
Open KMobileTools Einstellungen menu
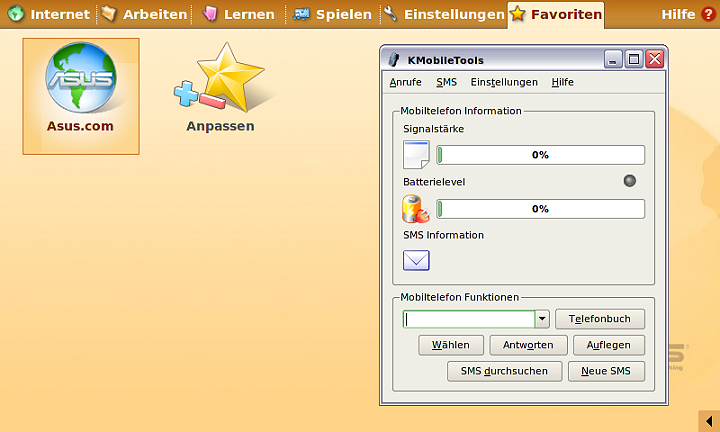pos(504,82)
